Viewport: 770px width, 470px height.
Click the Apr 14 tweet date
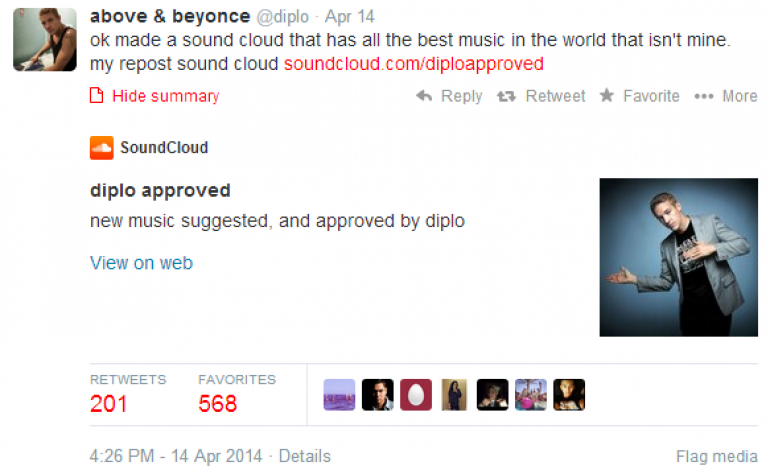pos(350,17)
